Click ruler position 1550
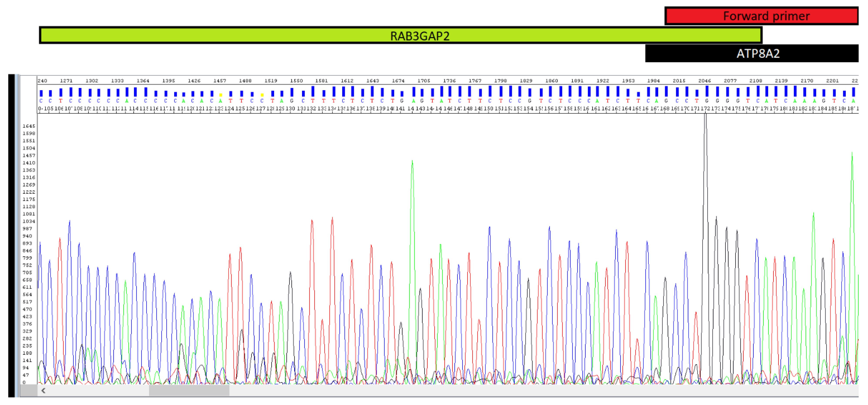 click(x=297, y=81)
